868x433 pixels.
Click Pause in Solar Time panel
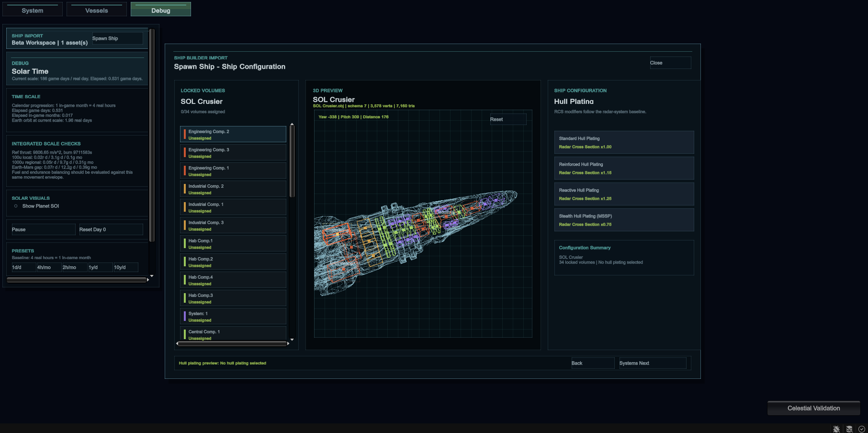44,229
